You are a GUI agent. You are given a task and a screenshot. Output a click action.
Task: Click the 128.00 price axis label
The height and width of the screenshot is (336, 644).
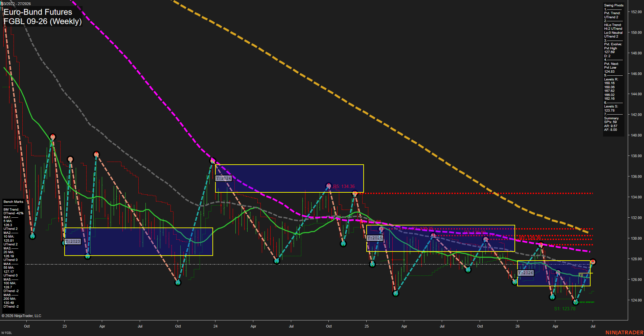[x=636, y=259]
